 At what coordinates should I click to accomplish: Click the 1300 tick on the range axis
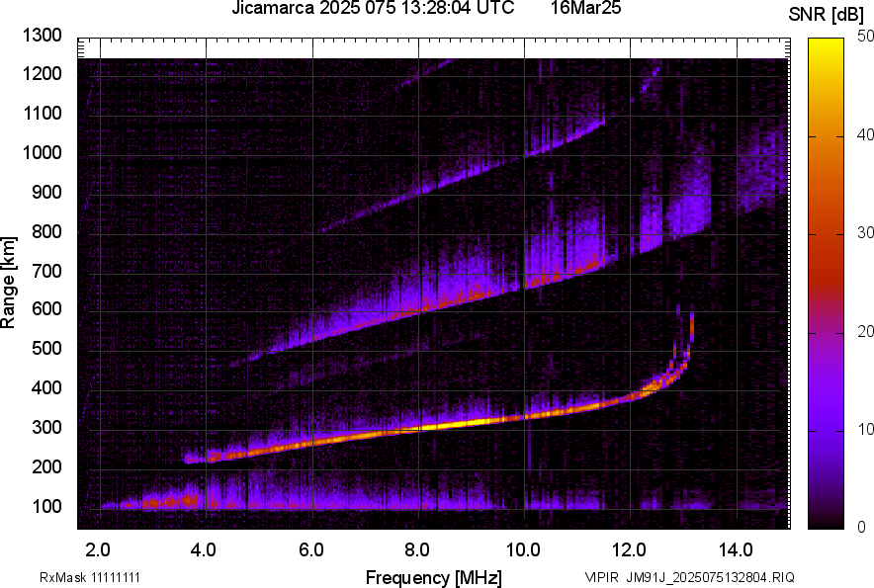44,36
